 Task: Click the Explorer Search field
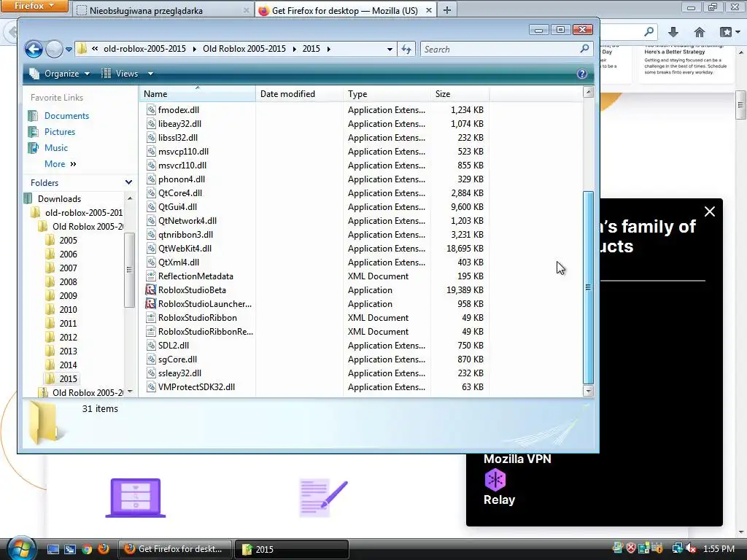click(506, 49)
